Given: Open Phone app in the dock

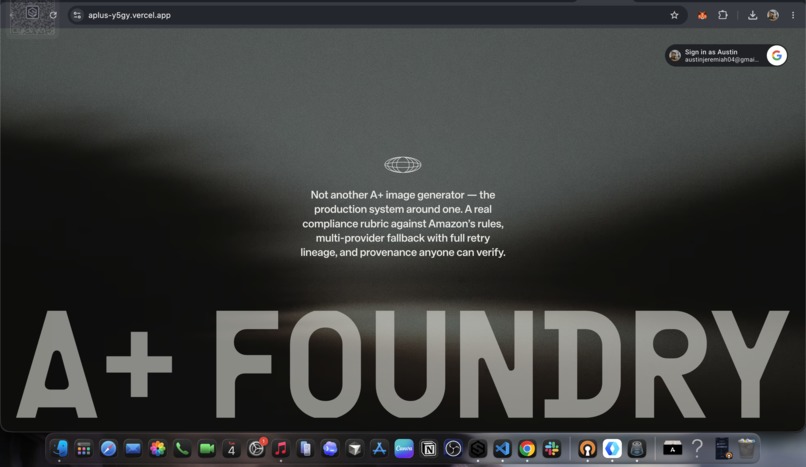Looking at the screenshot, I should pyautogui.click(x=182, y=449).
